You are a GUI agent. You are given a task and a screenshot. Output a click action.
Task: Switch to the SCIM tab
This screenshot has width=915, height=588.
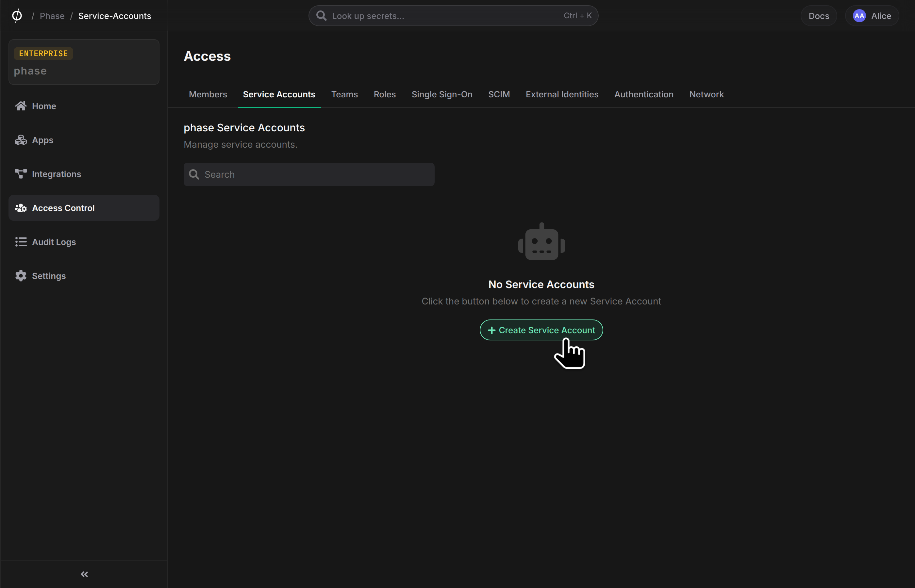(499, 94)
